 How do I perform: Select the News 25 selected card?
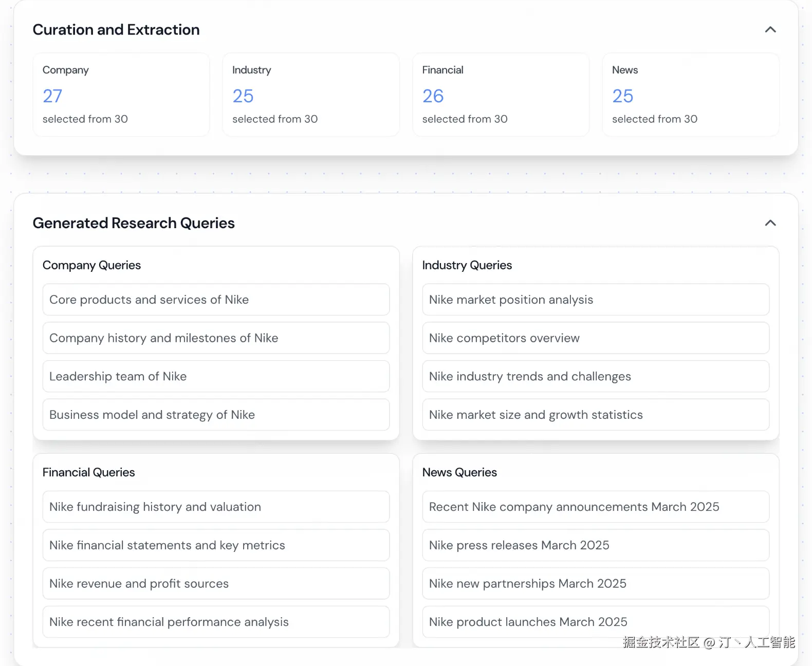tap(690, 95)
